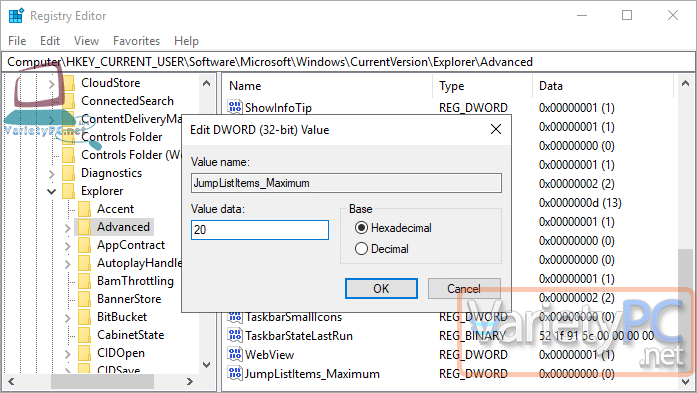Expand the AutoplayHandlers key node
Viewport: 697px width, 393px height.
[x=68, y=264]
